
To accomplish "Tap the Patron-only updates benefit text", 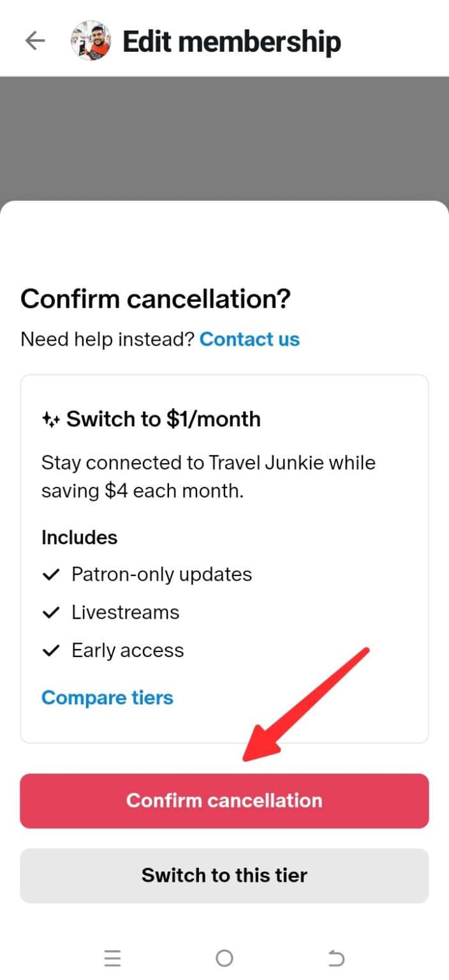I will [161, 574].
